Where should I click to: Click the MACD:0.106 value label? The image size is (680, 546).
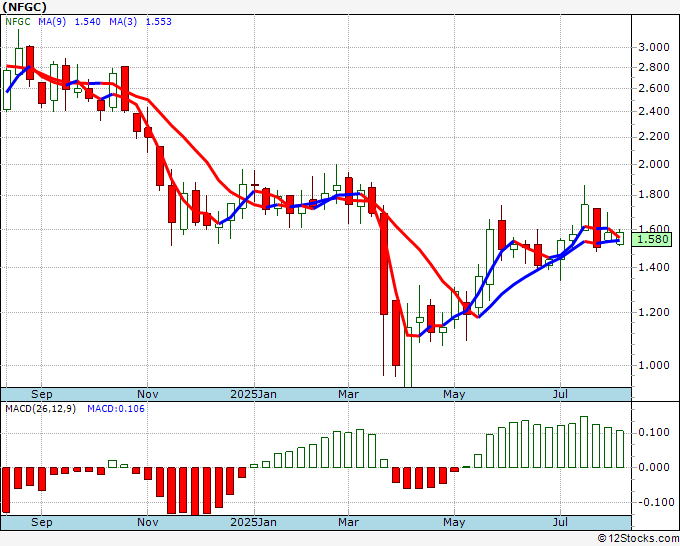tap(116, 409)
